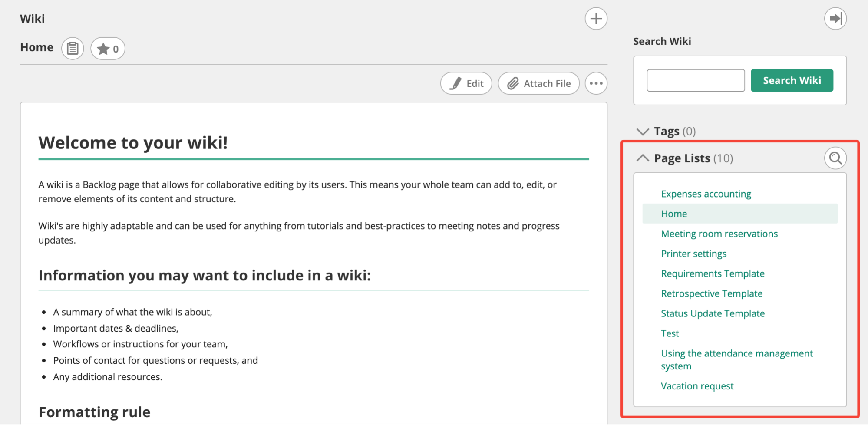Open Meeting room reservations page

coord(719,234)
